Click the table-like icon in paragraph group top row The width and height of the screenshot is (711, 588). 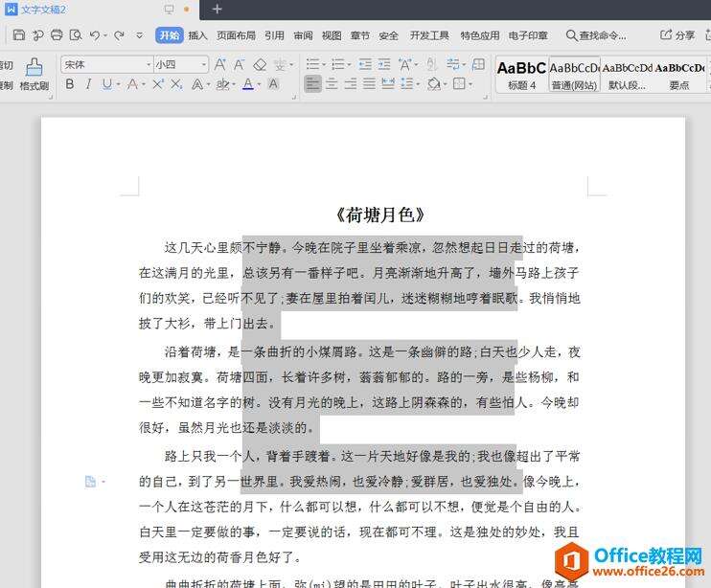coord(478,64)
